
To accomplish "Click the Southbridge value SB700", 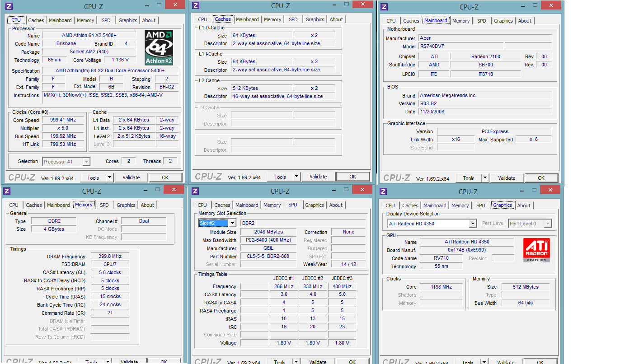I will click(x=486, y=65).
